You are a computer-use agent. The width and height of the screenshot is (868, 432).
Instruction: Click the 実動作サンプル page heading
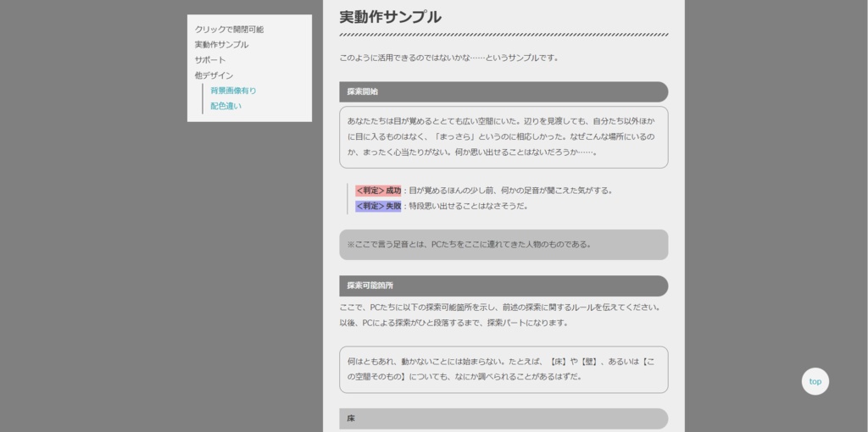point(390,17)
